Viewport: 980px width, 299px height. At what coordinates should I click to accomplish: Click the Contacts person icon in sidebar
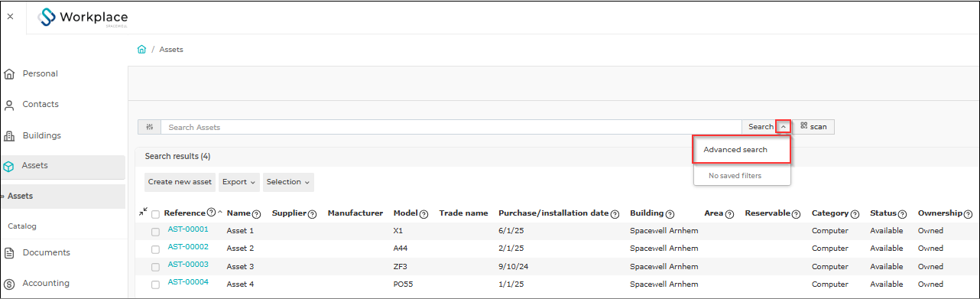tap(9, 106)
